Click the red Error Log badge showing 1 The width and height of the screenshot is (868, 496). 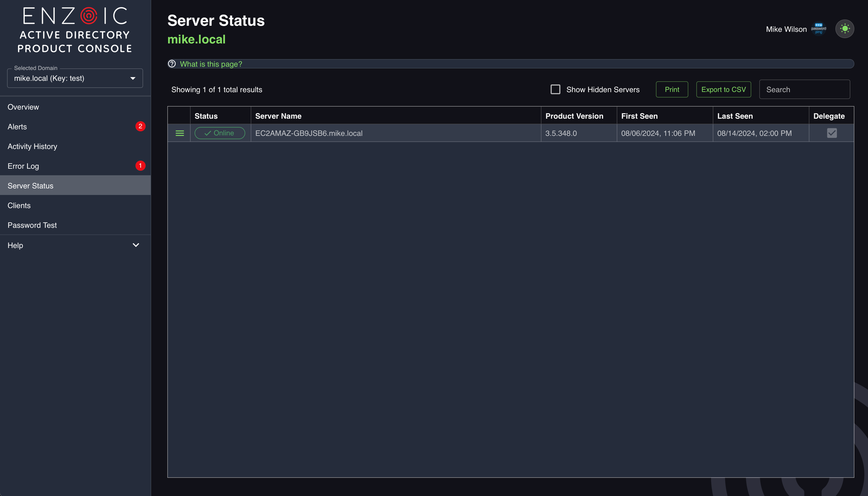coord(140,166)
